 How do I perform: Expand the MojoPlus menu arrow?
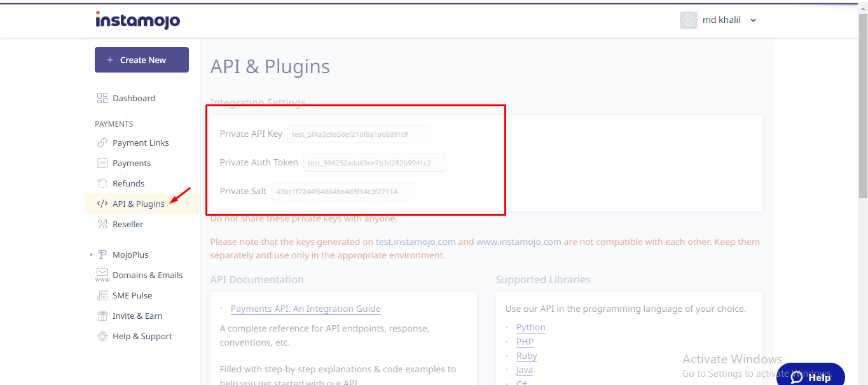click(92, 255)
